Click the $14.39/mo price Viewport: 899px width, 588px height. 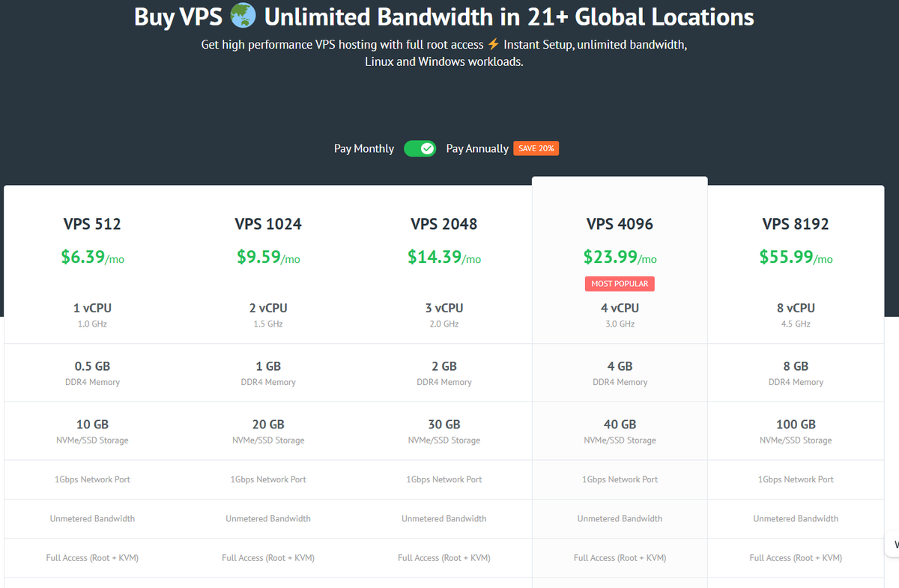point(444,257)
